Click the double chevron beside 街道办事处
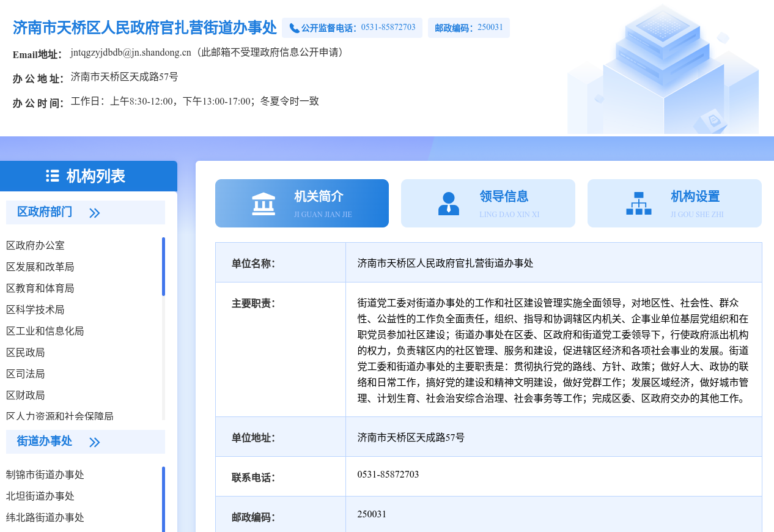This screenshot has height=532, width=774. tap(94, 442)
